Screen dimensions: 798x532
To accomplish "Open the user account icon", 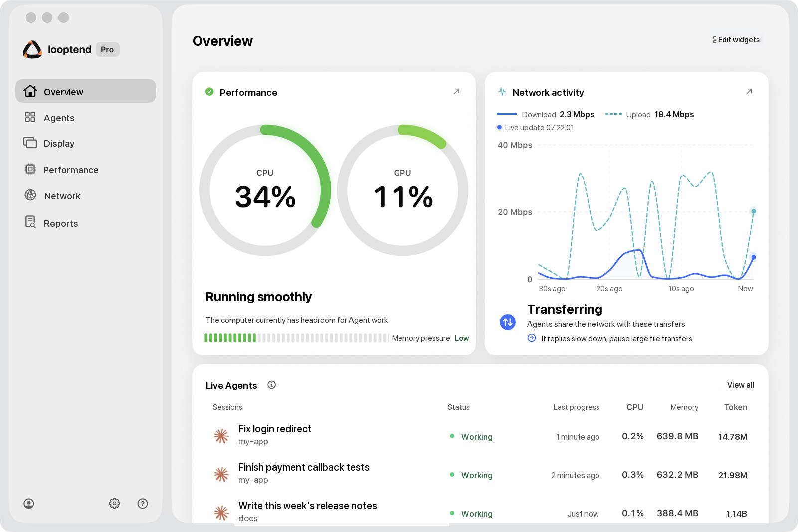I will (29, 504).
